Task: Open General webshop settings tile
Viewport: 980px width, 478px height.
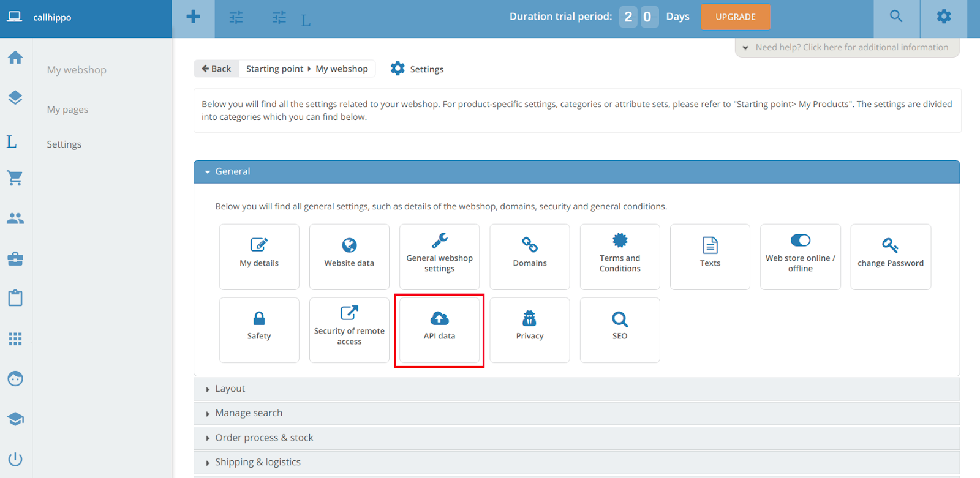Action: coord(440,257)
